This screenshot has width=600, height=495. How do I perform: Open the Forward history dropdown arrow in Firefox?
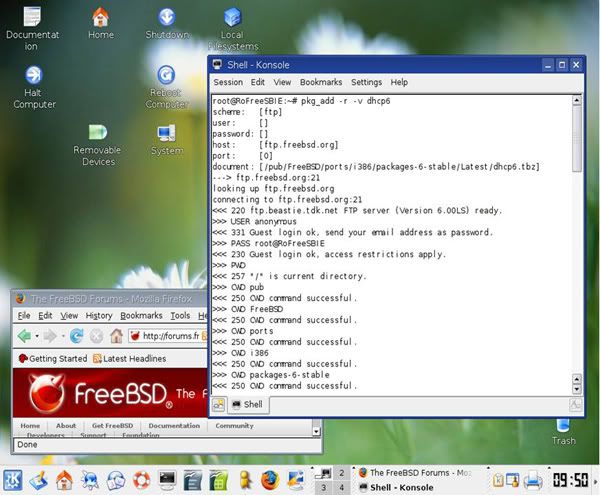click(x=63, y=336)
